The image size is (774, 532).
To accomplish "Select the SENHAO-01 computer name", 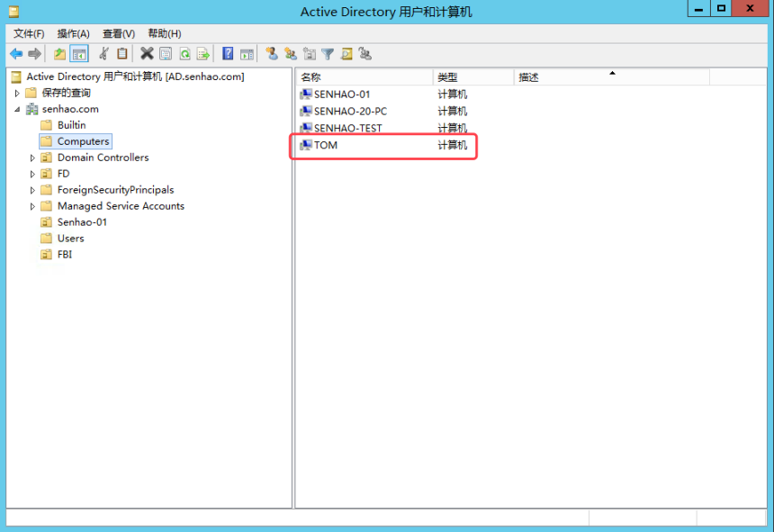I will pos(342,95).
